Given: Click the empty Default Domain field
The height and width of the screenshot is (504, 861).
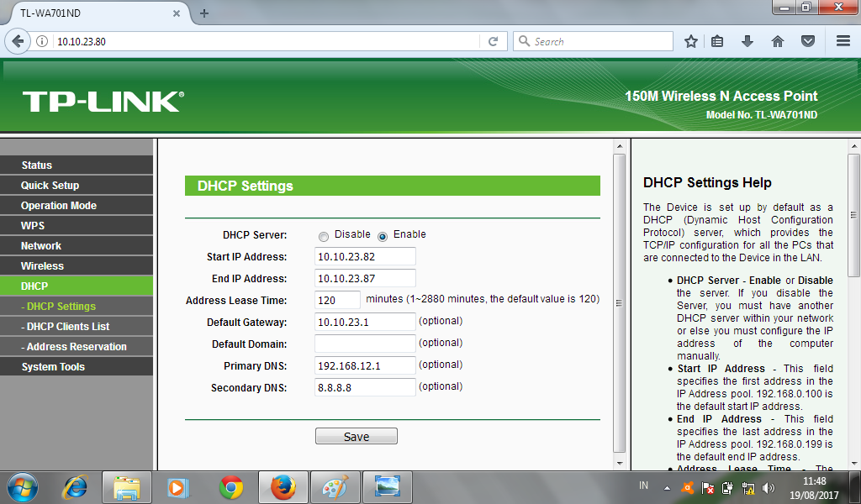Looking at the screenshot, I should tap(365, 344).
